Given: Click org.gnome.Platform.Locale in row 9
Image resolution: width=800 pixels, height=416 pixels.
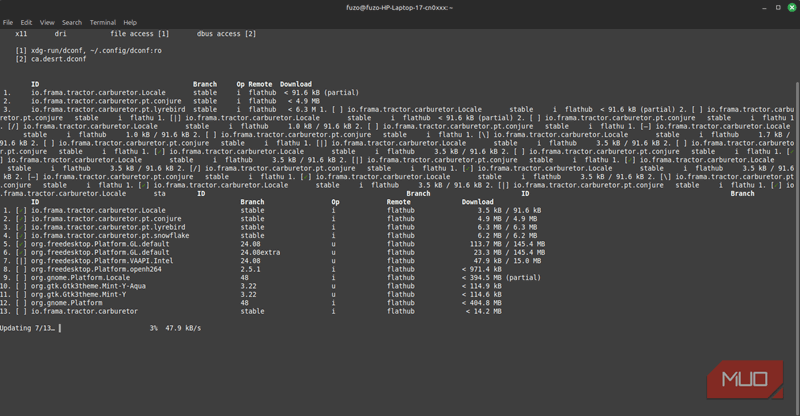Looking at the screenshot, I should pyautogui.click(x=81, y=278).
